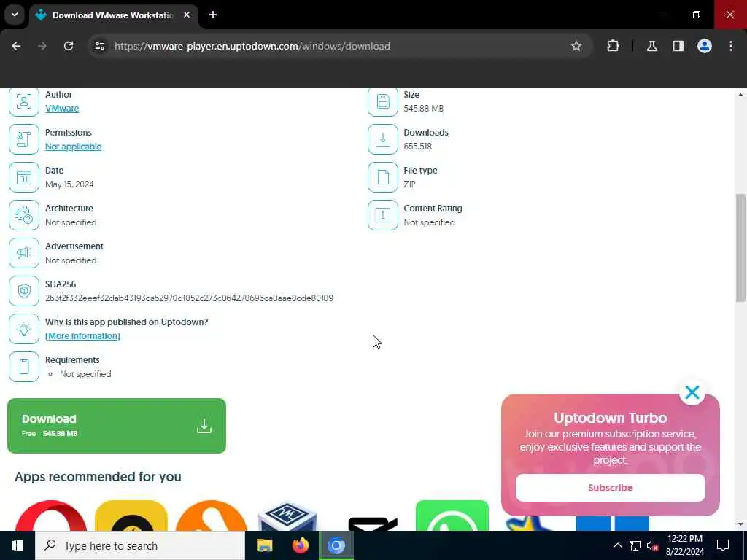The height and width of the screenshot is (560, 747).
Task: Click the Downloads arrow icon
Action: 382,139
